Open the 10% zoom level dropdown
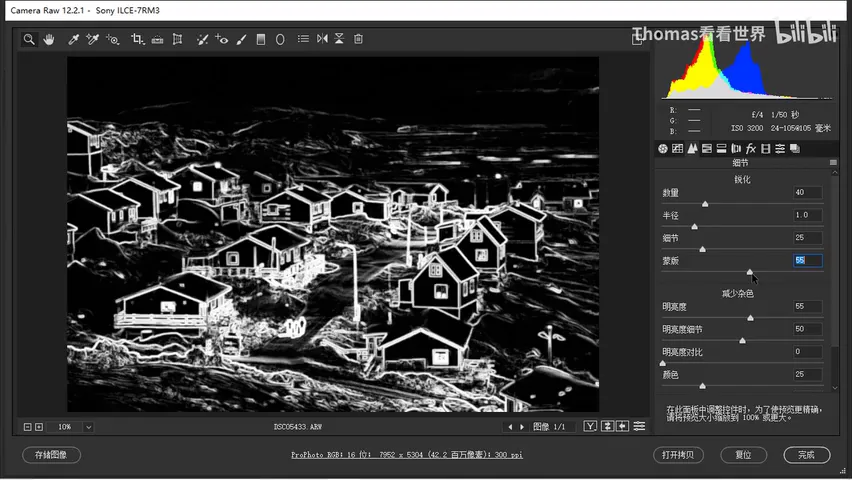The image size is (852, 480). point(89,427)
